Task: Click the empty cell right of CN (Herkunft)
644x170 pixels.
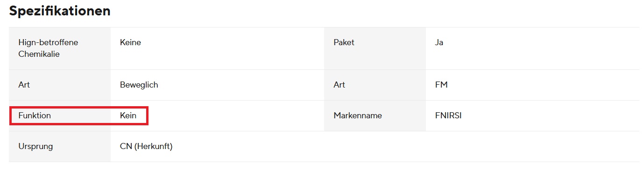Action: point(481,146)
